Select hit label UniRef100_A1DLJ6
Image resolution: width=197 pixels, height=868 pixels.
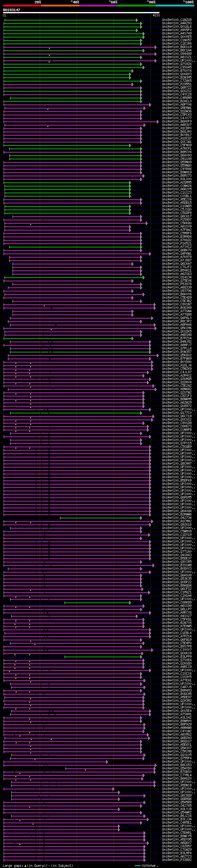pyautogui.click(x=177, y=365)
